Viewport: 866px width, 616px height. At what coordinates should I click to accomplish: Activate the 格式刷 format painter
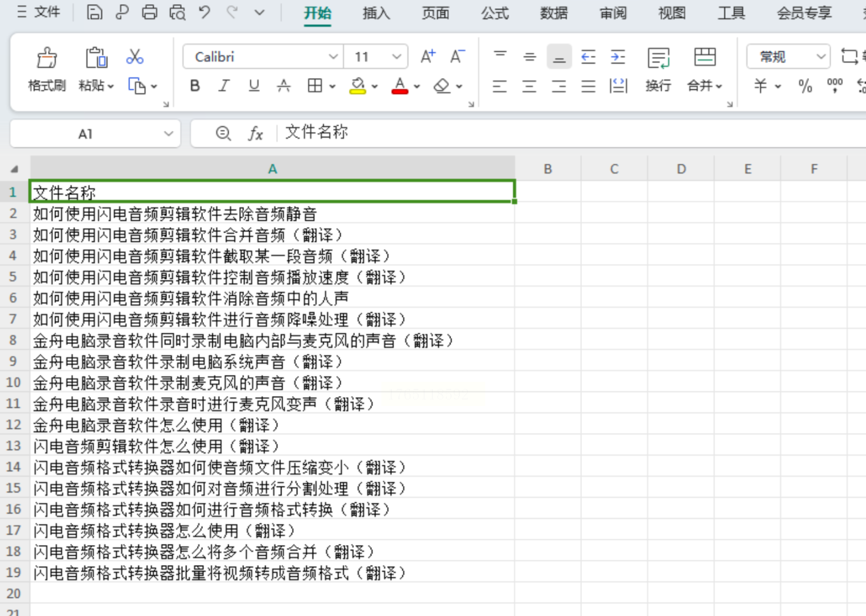[47, 70]
